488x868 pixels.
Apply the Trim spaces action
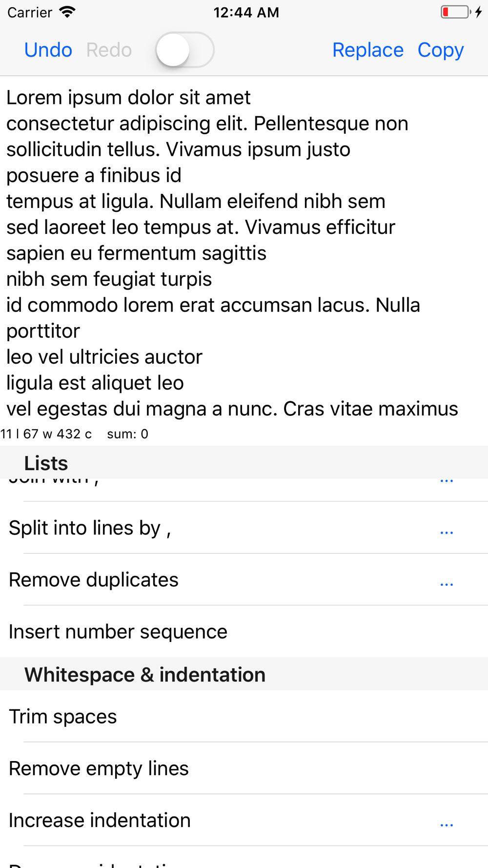click(x=244, y=716)
